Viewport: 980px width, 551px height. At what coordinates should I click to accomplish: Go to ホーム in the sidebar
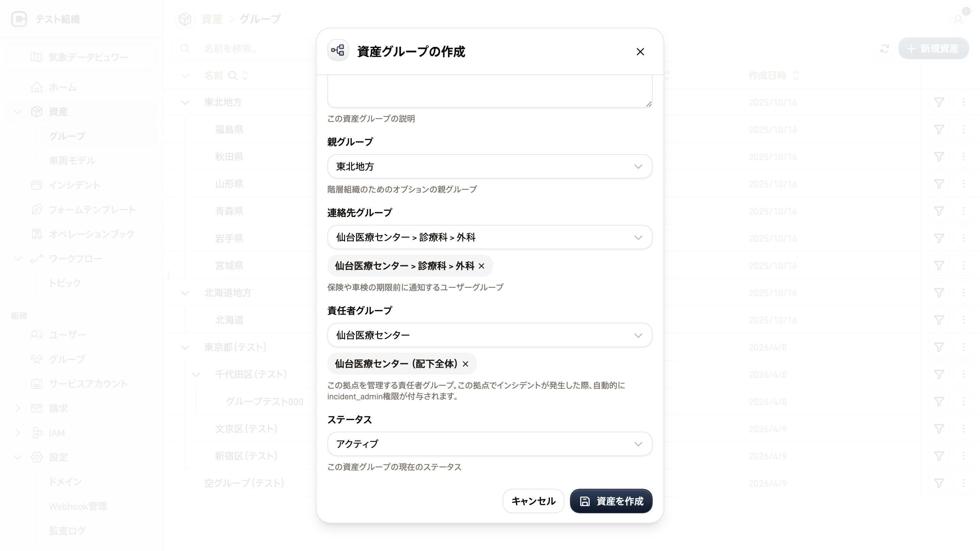point(63,87)
